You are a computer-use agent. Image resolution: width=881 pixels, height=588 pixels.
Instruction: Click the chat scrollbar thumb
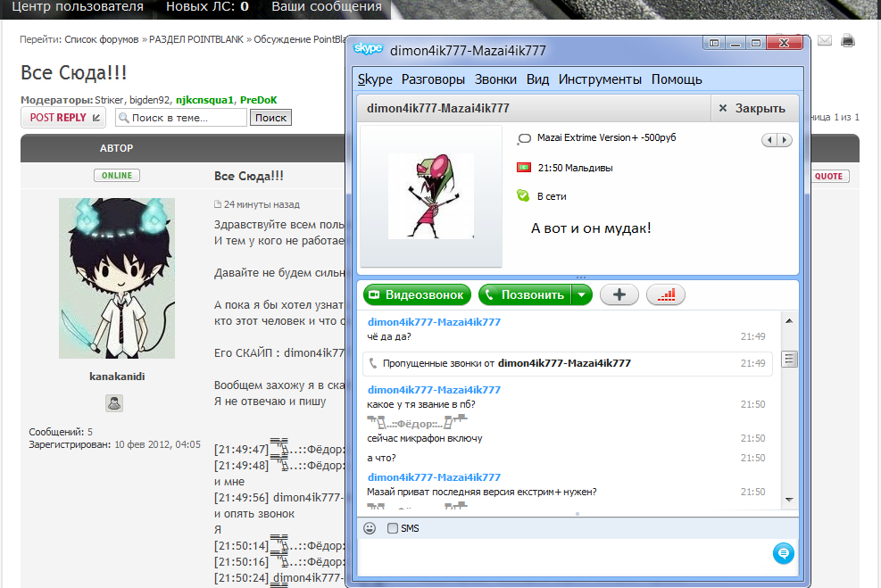point(789,359)
